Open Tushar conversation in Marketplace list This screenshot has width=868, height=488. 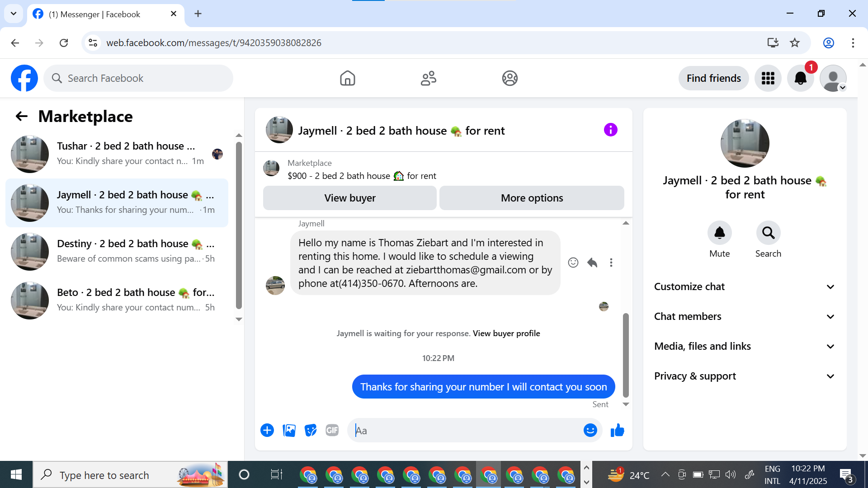[117, 154]
